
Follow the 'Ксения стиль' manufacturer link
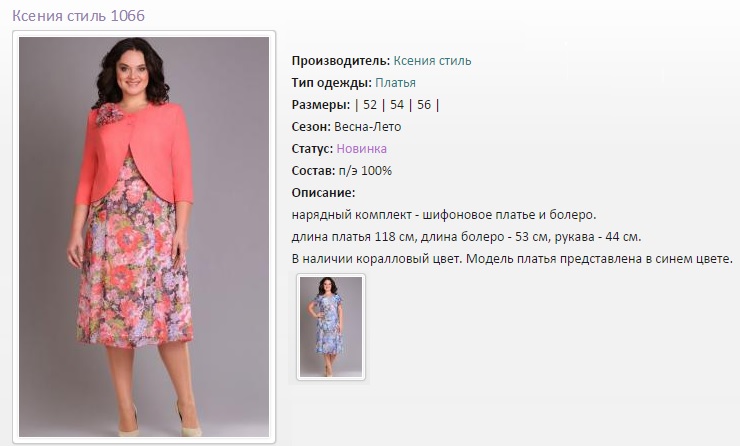(x=432, y=61)
